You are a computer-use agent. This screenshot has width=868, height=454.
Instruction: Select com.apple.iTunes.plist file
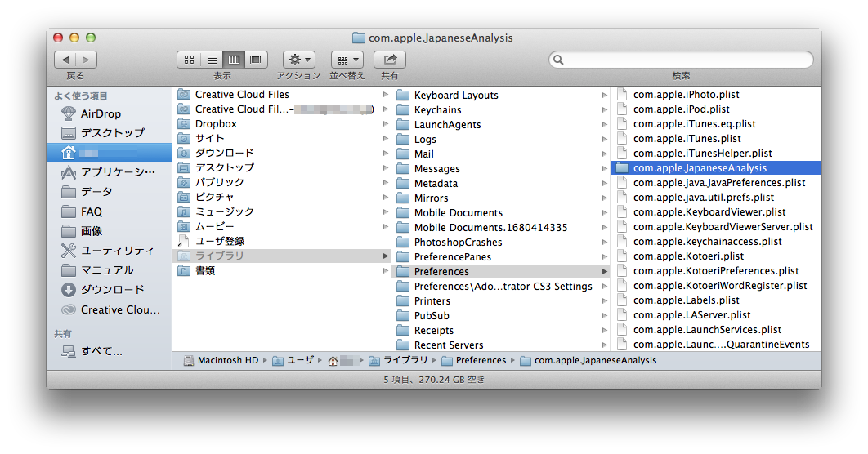[x=716, y=138]
